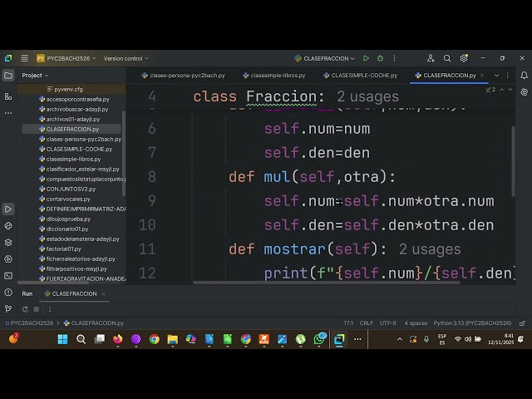
Task: Start debugging with the bug icon
Action: 381,58
